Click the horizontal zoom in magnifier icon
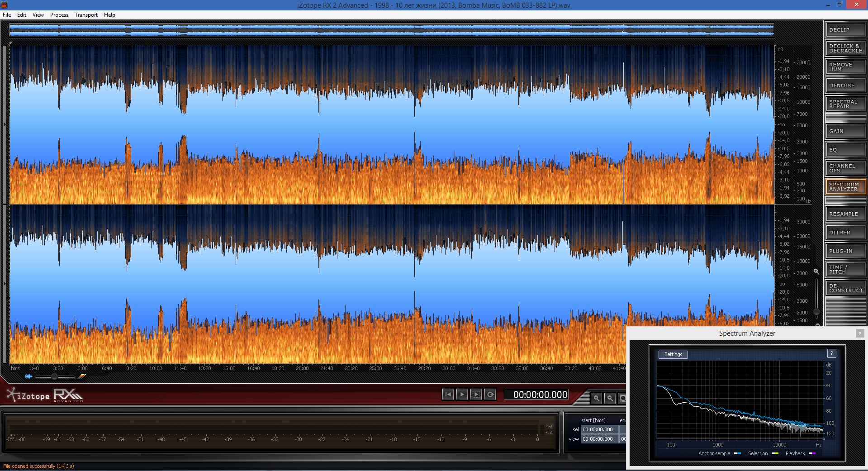Image resolution: width=868 pixels, height=471 pixels. [x=597, y=398]
